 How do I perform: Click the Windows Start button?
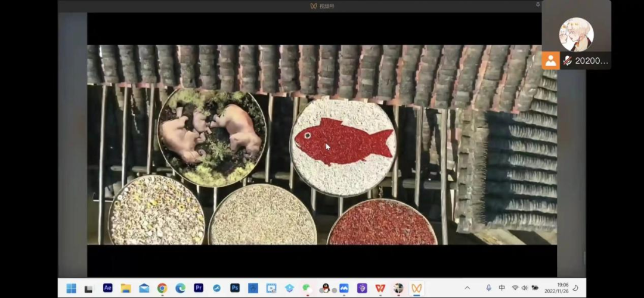[x=71, y=288]
